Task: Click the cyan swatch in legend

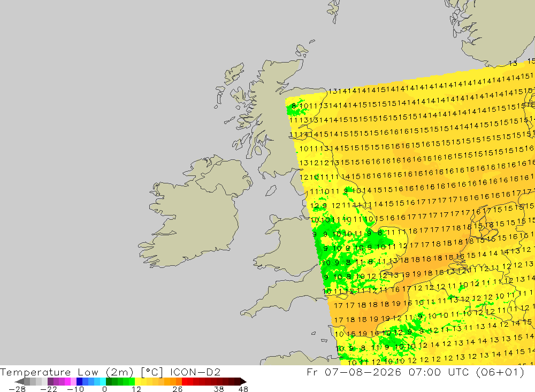Action: click(103, 382)
